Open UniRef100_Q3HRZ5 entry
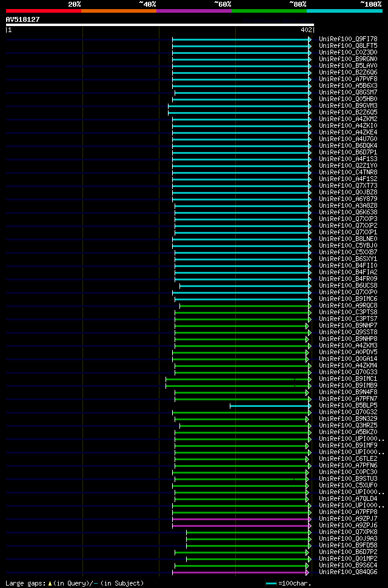The width and height of the screenshot is (388, 588). 348,426
